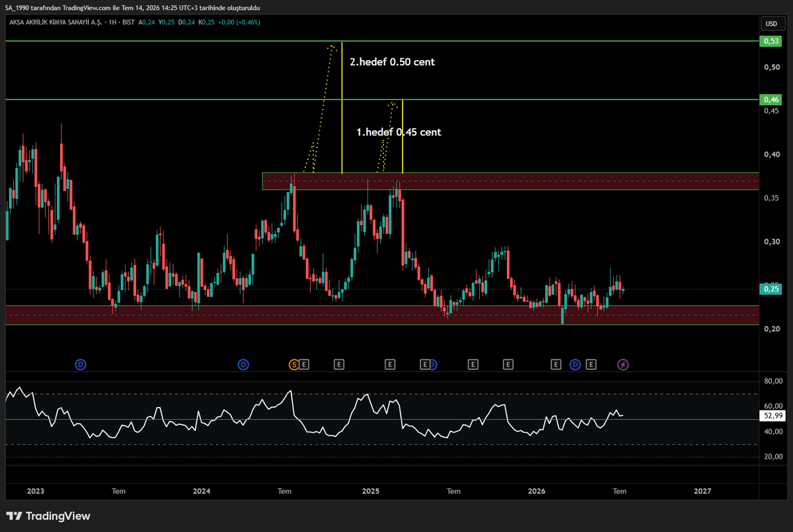This screenshot has width=793, height=532.
Task: Click the 80,00 RSI axis value
Action: (x=774, y=381)
